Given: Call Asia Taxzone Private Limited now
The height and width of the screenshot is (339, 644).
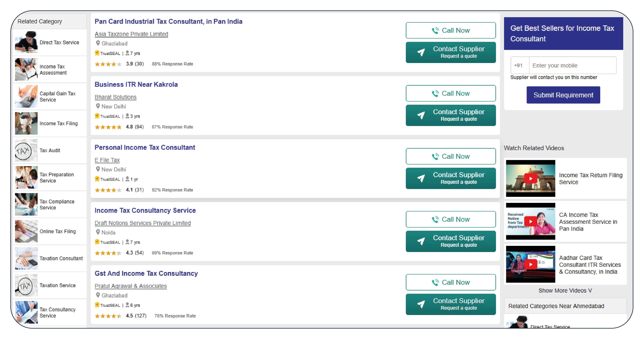Looking at the screenshot, I should coord(451,30).
